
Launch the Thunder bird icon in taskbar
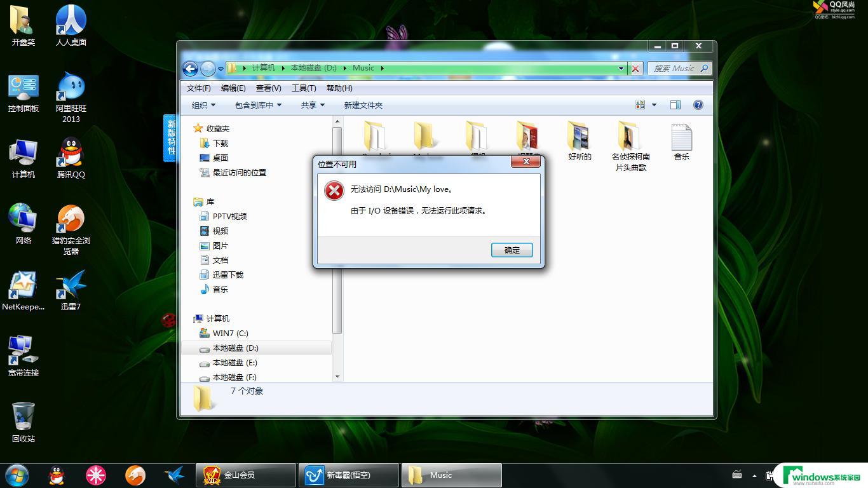click(174, 475)
